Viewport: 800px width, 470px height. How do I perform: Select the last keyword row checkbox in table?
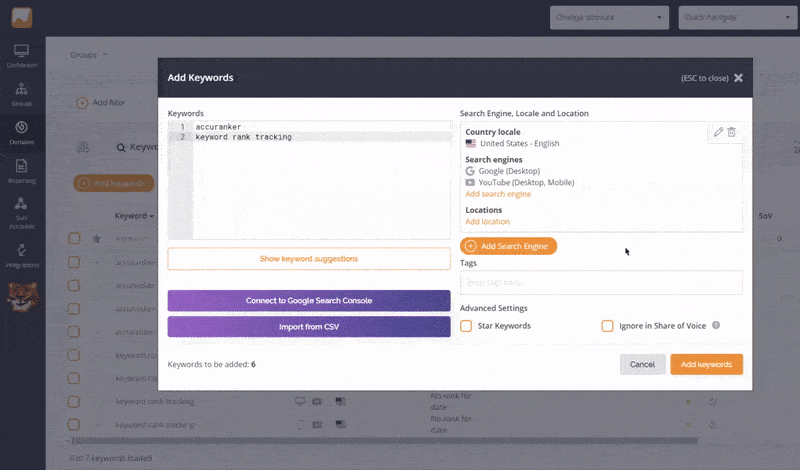(74, 425)
